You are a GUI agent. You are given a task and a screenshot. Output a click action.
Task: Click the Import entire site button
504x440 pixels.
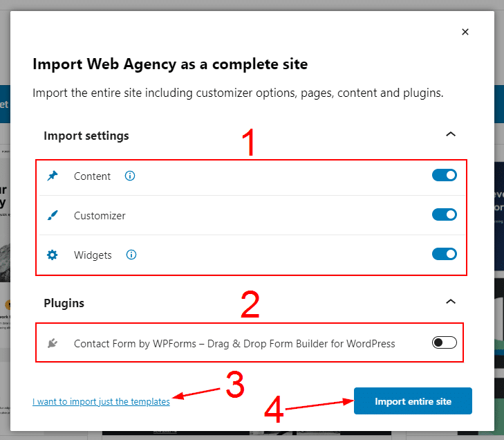tap(413, 401)
